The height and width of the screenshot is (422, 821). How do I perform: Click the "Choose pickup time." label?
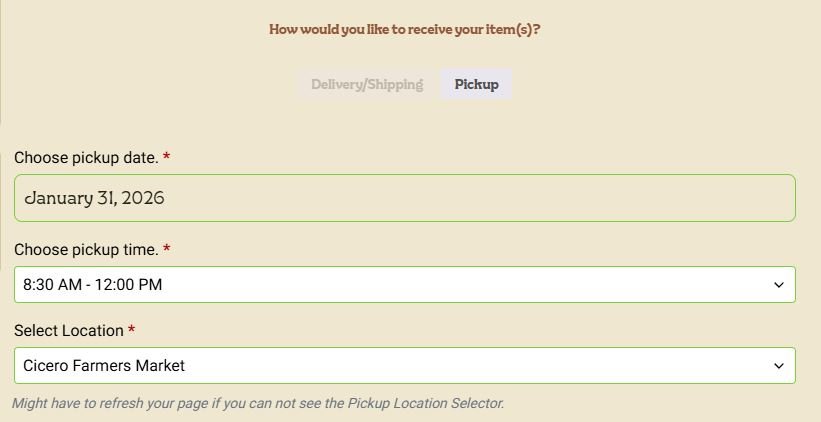[86, 249]
